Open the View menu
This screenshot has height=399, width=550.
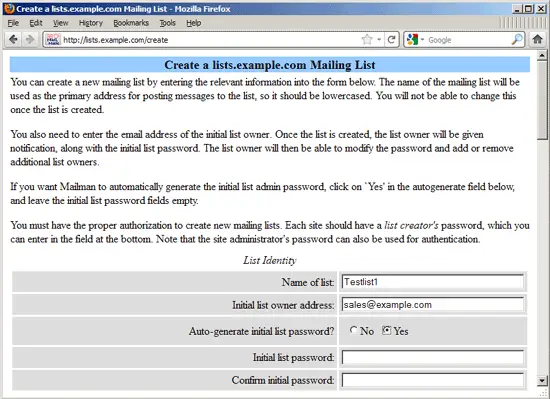pyautogui.click(x=60, y=23)
